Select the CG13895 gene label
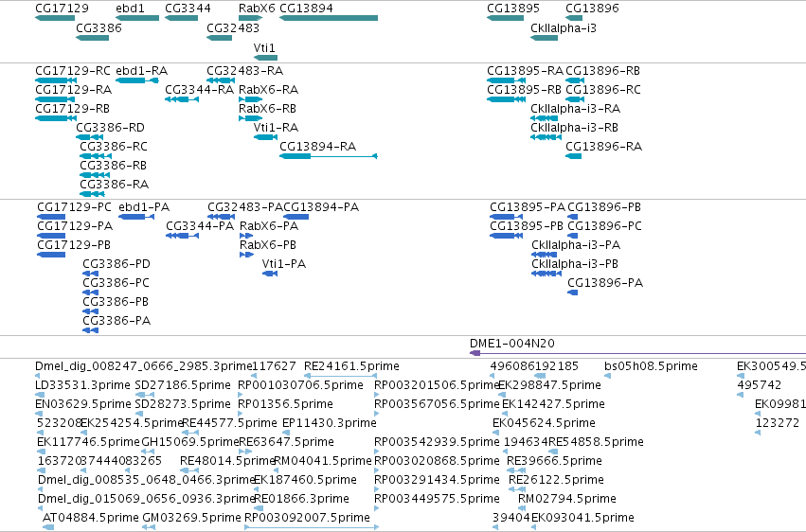This screenshot has width=806, height=532. pyautogui.click(x=513, y=9)
